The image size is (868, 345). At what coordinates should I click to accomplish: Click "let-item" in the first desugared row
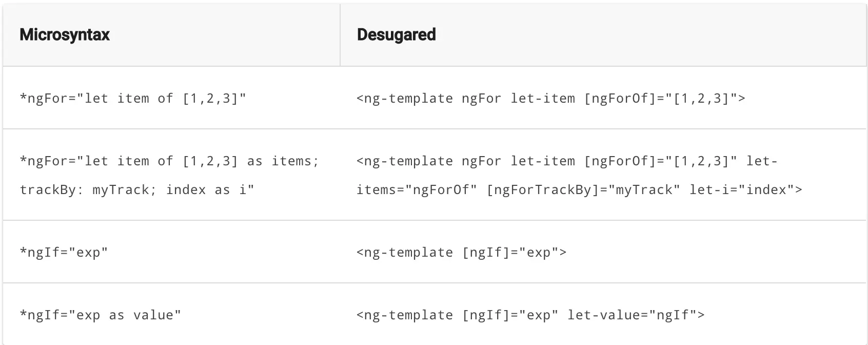543,98
